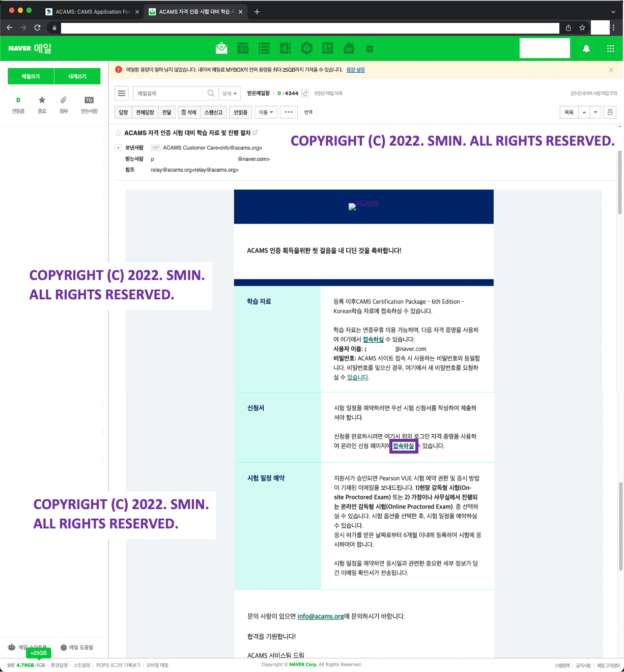This screenshot has width=624, height=672.
Task: Click 접속하실 link in 신청서 section
Action: point(404,446)
